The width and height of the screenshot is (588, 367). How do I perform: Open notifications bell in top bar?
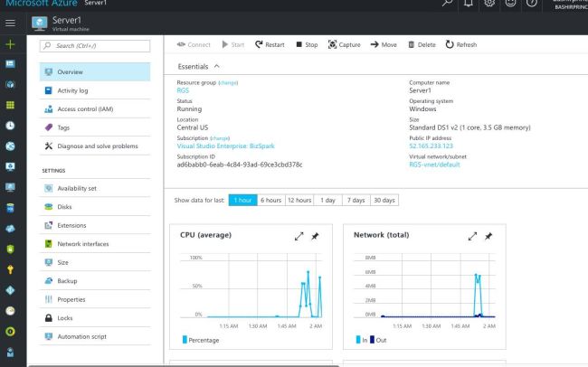(469, 3)
